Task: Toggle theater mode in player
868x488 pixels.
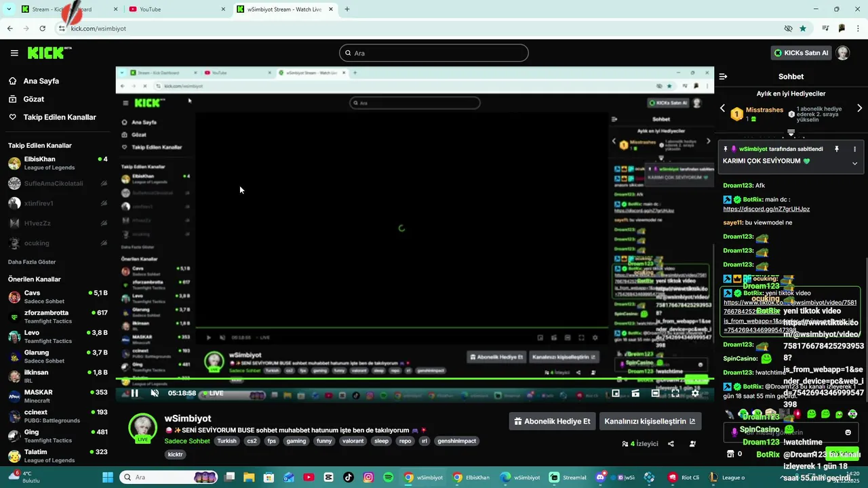Action: pyautogui.click(x=655, y=393)
